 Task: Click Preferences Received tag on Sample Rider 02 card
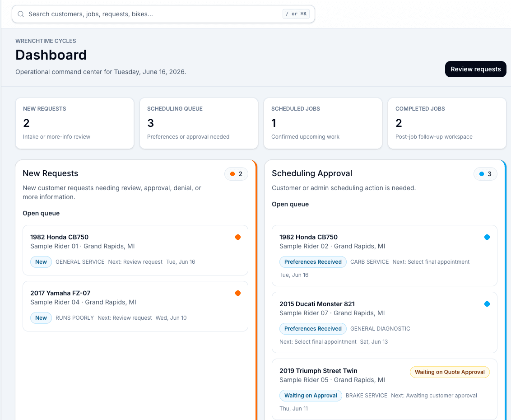[x=313, y=262]
